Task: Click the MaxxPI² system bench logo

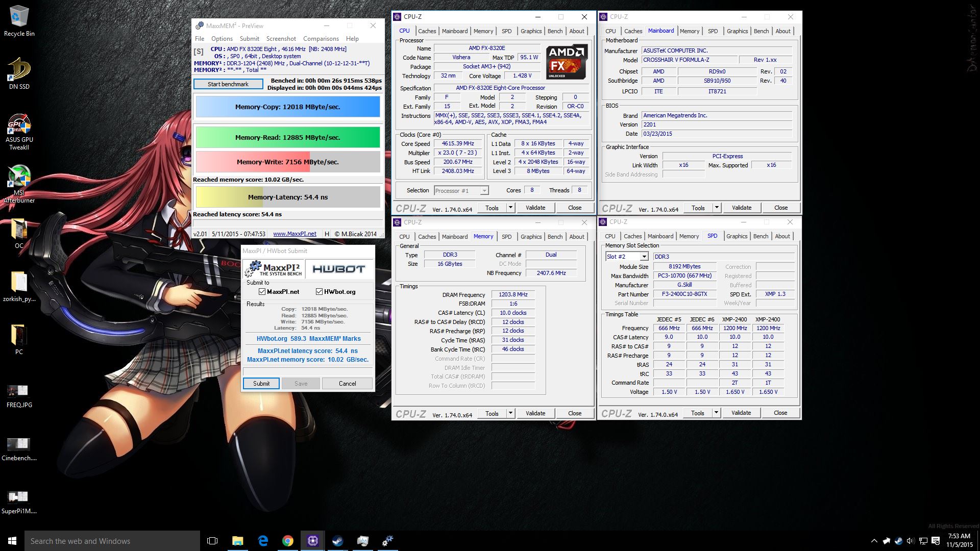Action: tap(274, 269)
